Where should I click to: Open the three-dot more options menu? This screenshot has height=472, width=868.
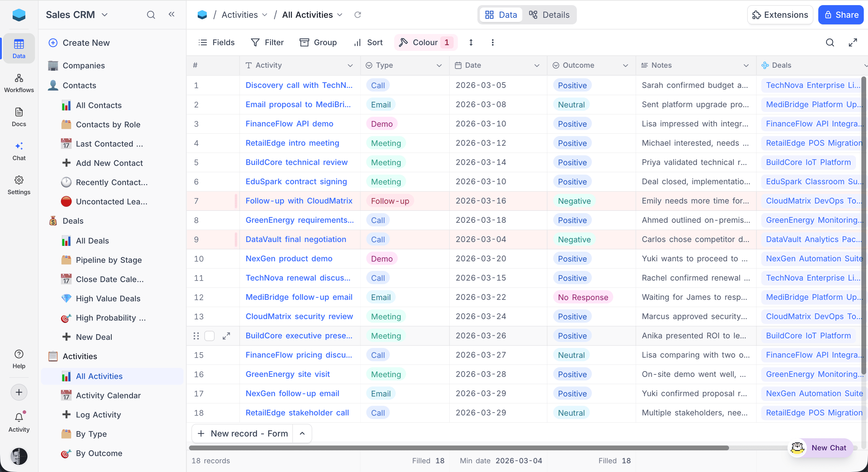click(492, 42)
